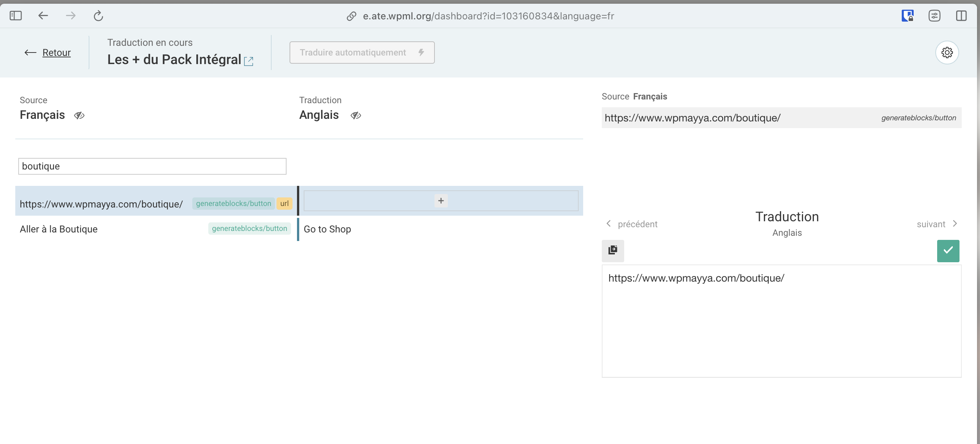The height and width of the screenshot is (444, 980).
Task: Click the browser back arrow
Action: [x=43, y=16]
